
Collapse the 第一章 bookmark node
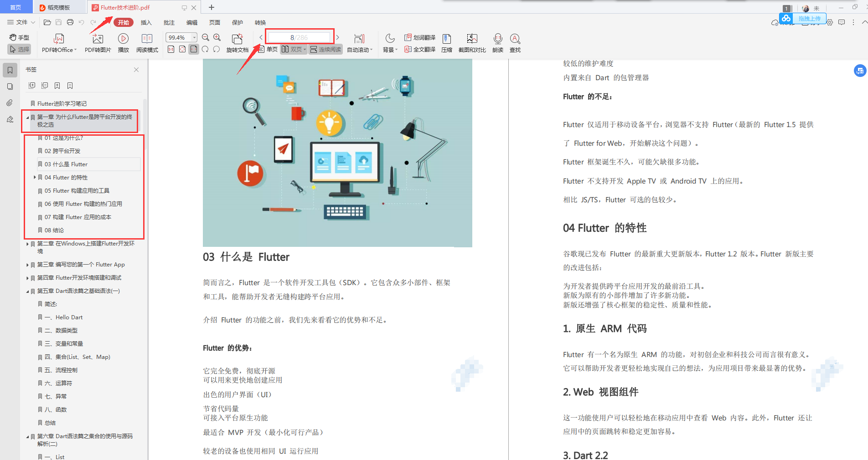click(27, 118)
